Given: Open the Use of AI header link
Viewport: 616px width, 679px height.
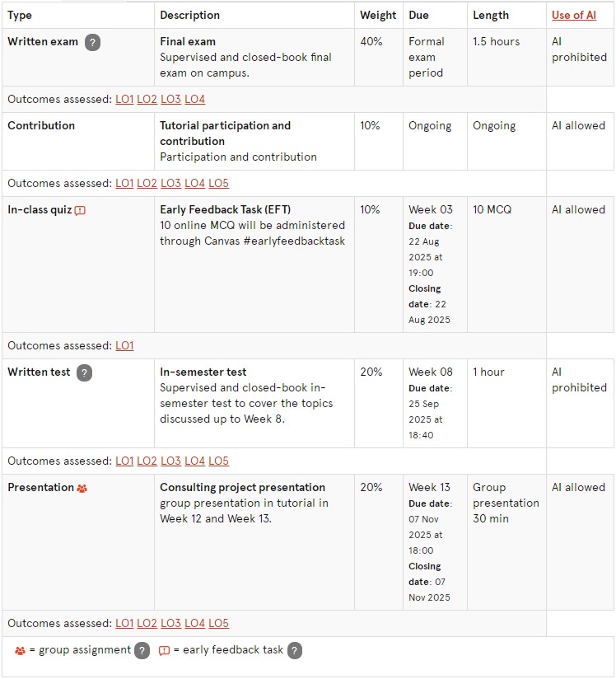Looking at the screenshot, I should coord(573,15).
